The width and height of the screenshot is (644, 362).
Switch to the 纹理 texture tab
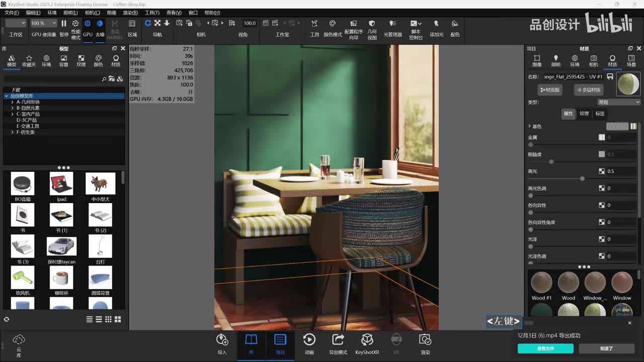pyautogui.click(x=584, y=114)
